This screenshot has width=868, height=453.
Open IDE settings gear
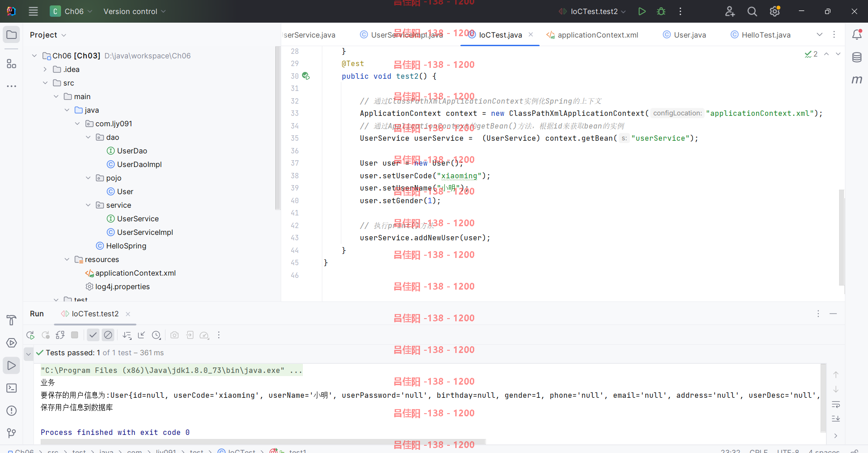point(775,11)
